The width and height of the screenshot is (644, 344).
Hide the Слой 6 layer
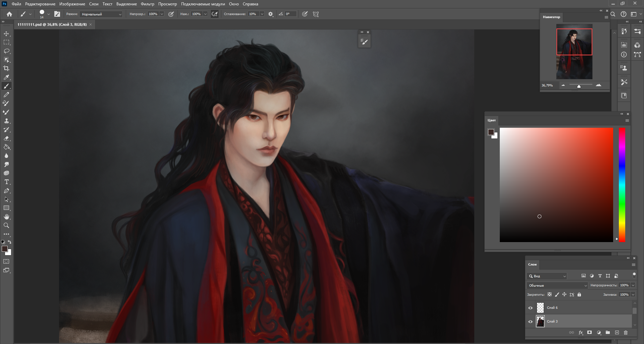point(530,308)
